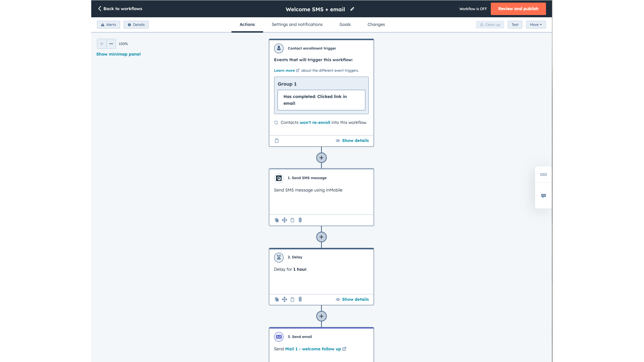Click the Review and publish button
This screenshot has width=644, height=362.
[518, 9]
